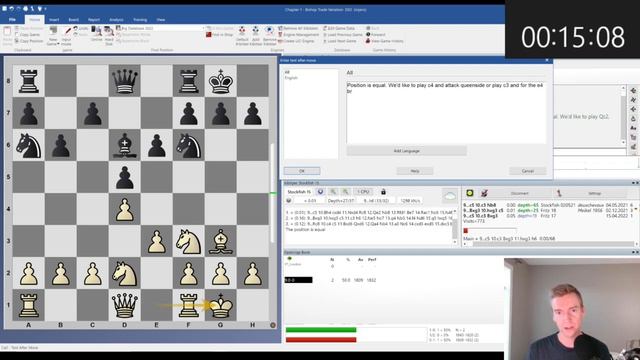The image size is (640, 360).
Task: Click Load Previous Game
Action: pos(342,35)
